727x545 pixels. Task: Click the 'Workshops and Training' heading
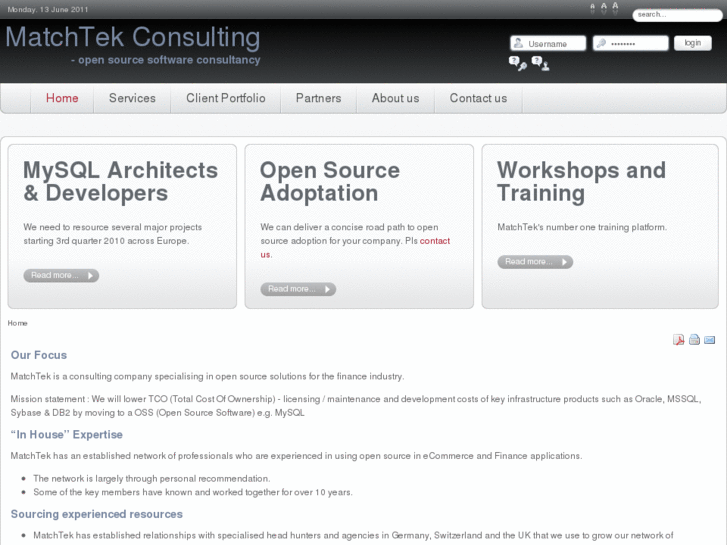pos(581,181)
